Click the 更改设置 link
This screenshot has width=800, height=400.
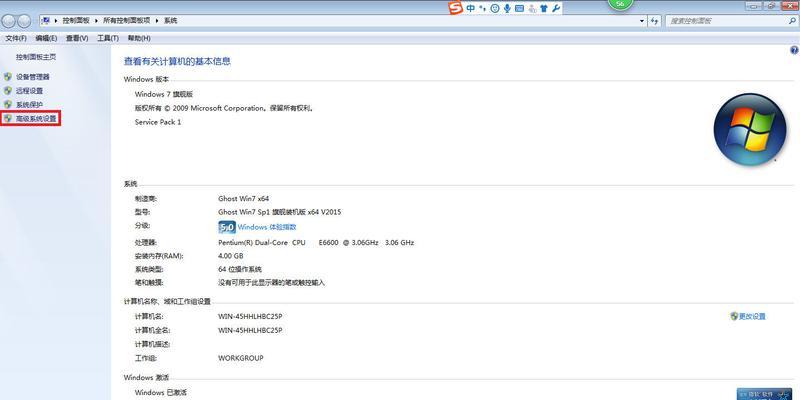pyautogui.click(x=752, y=316)
